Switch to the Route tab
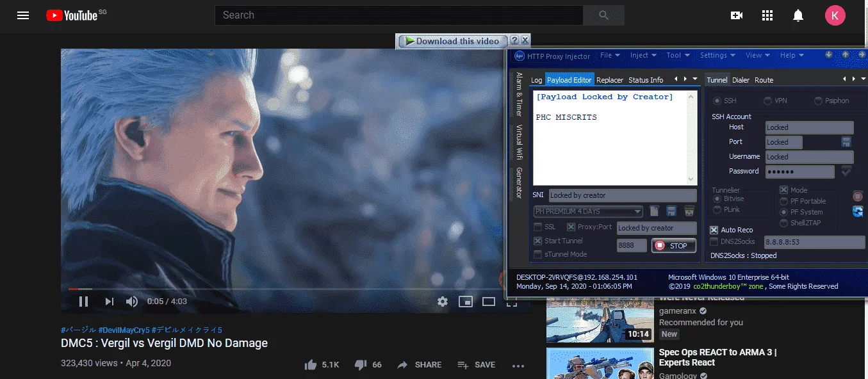 click(764, 80)
